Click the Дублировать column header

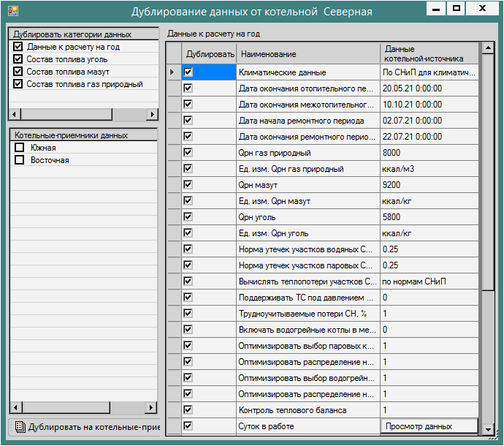pyautogui.click(x=210, y=54)
